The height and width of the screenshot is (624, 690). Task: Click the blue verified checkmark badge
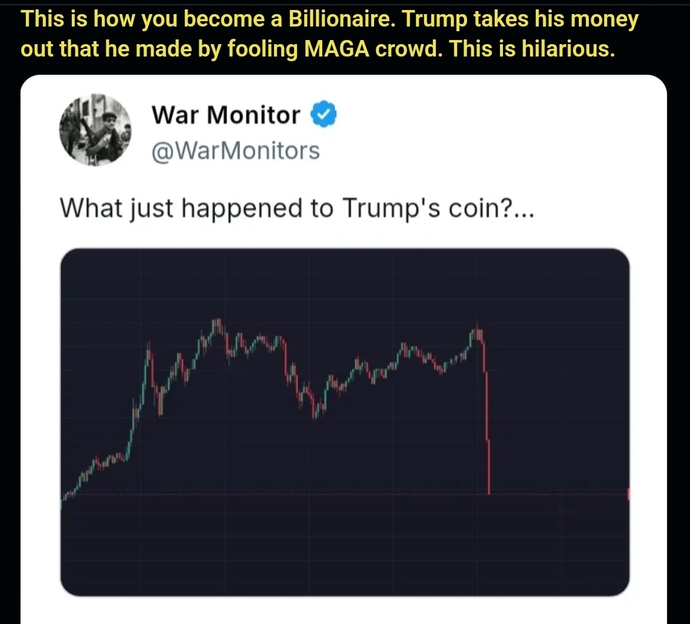click(x=324, y=114)
